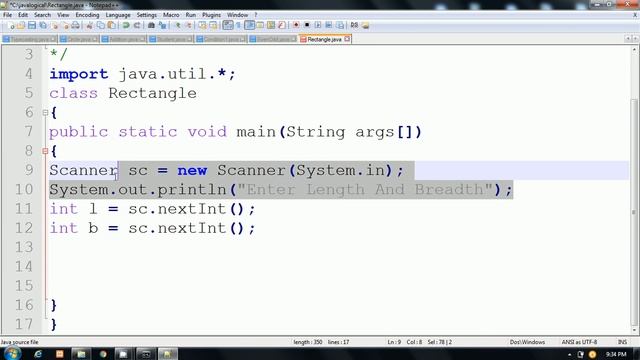Open the Command Prompt taskbar button
The height and width of the screenshot is (360, 640).
tap(146, 354)
